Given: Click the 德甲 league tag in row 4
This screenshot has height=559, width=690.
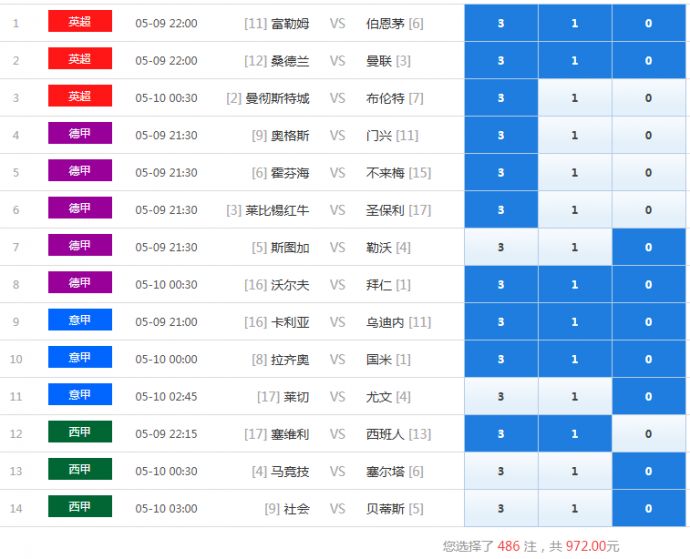Looking at the screenshot, I should click(80, 133).
